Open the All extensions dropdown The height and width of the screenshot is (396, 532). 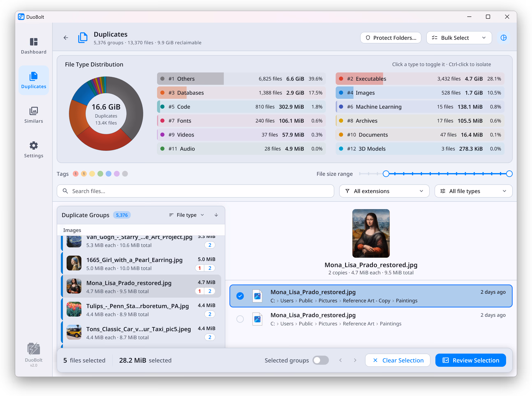384,191
